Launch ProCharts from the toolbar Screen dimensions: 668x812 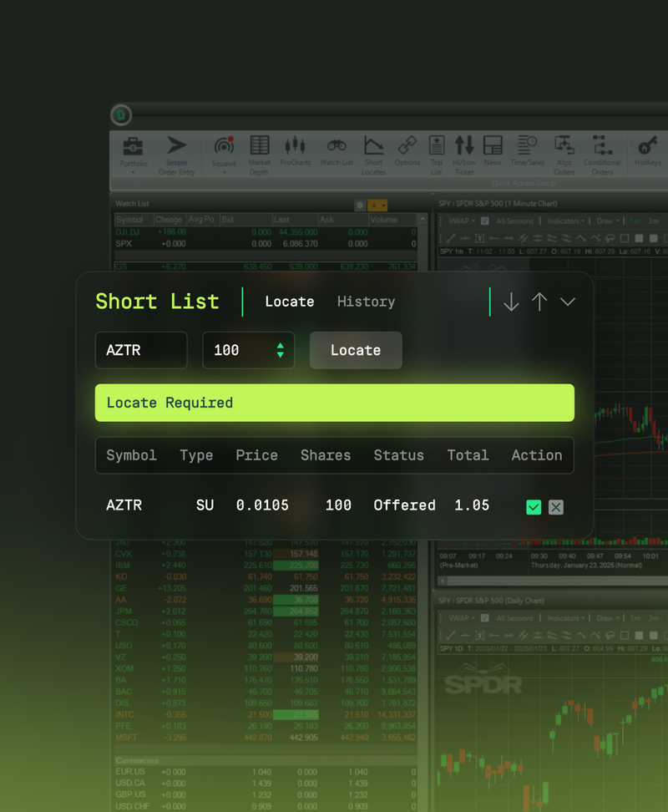point(295,145)
